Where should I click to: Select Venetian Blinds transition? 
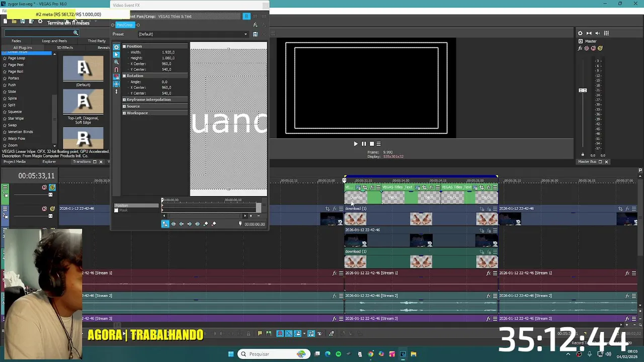(20, 132)
